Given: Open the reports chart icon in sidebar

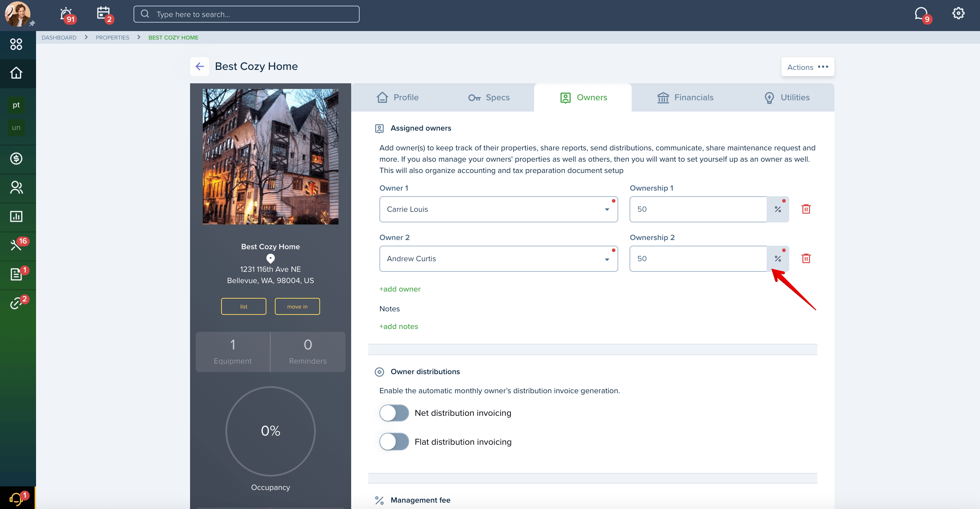Looking at the screenshot, I should (x=16, y=216).
